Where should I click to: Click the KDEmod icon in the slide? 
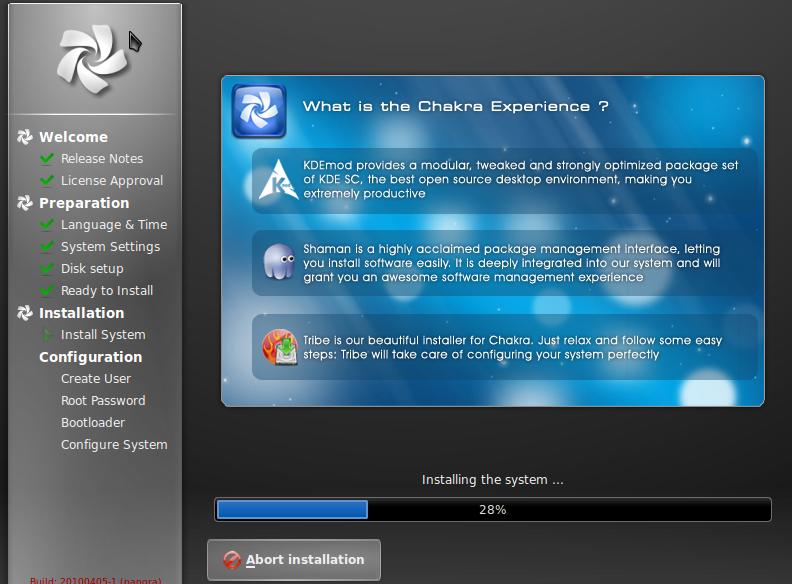tap(277, 180)
